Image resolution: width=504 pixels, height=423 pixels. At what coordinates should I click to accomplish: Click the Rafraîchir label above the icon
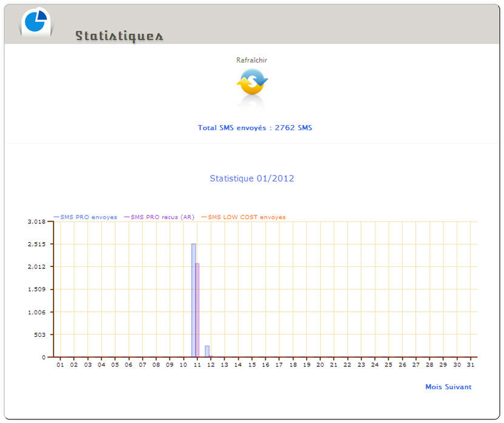point(251,60)
